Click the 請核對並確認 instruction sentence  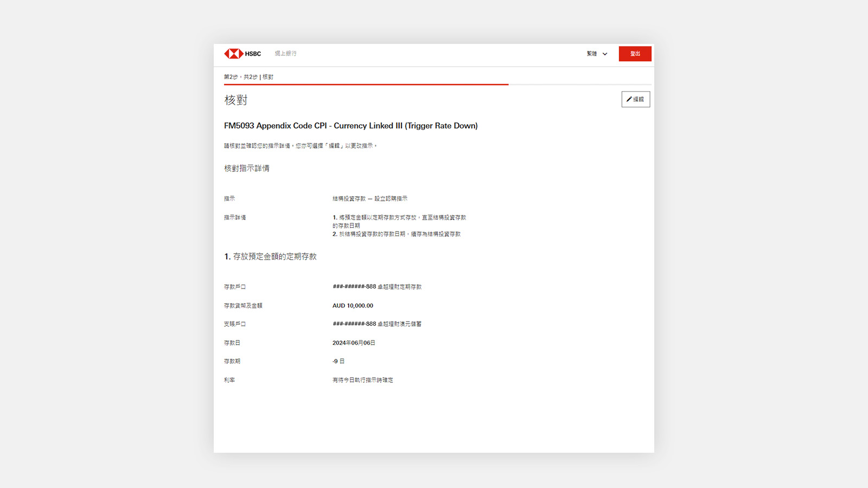coord(300,146)
